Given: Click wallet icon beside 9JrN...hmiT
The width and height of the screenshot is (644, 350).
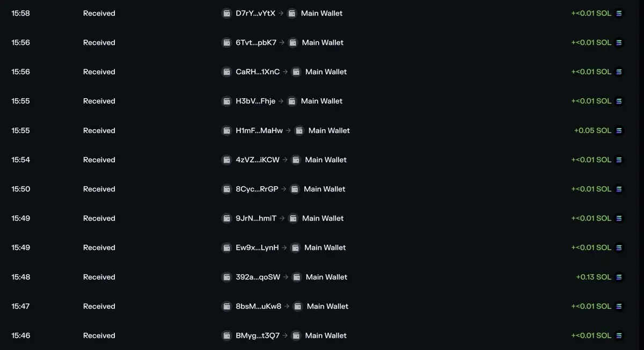Looking at the screenshot, I should point(227,218).
